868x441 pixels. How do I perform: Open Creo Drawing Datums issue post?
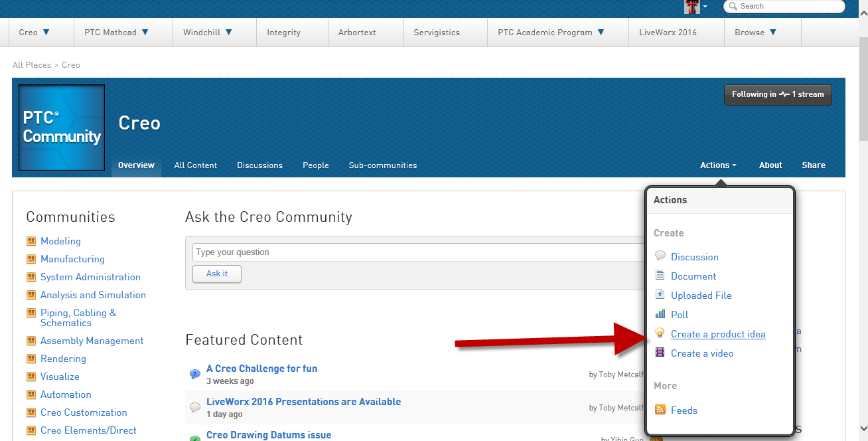tap(269, 435)
